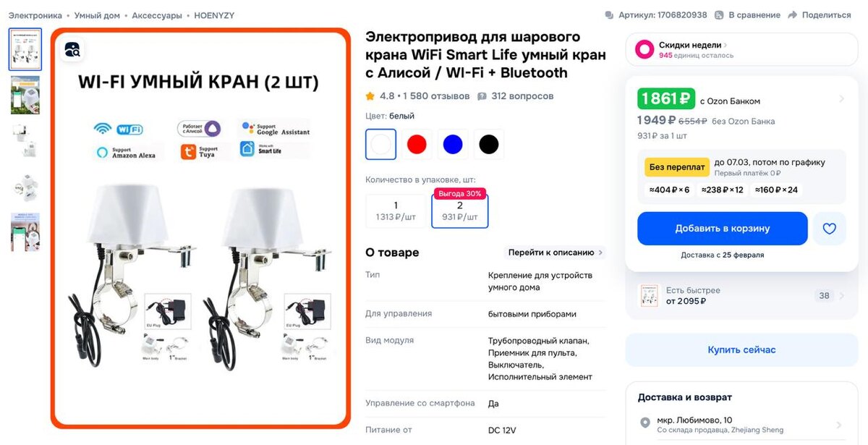The image size is (868, 445).
Task: Click the share arrow icon
Action: [x=793, y=15]
